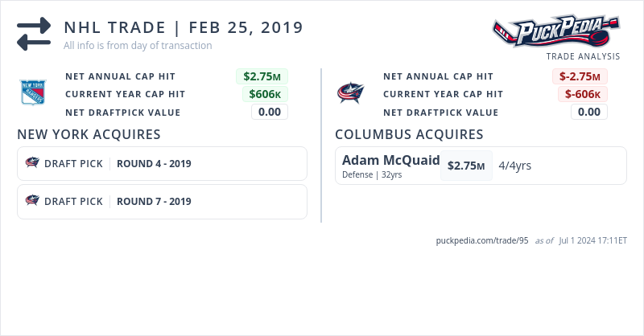Screen dimensions: 644x336
Task: Click New York's 0.00 draft pick value
Action: [270, 112]
